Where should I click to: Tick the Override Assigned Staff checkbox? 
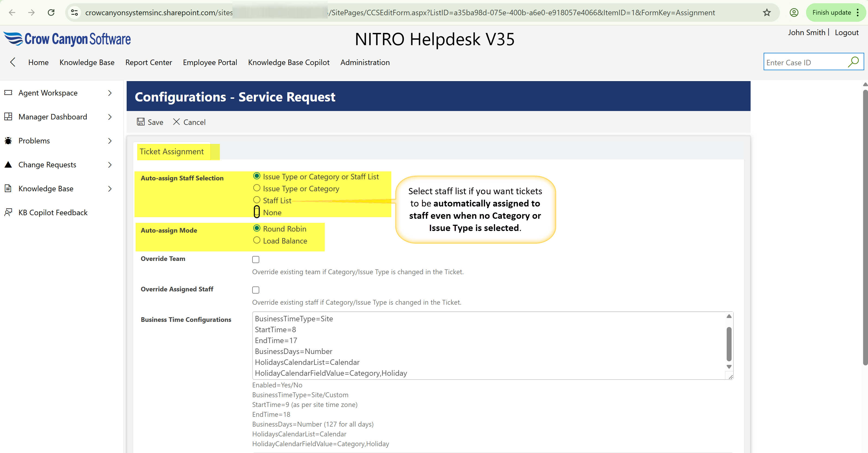[x=256, y=290]
